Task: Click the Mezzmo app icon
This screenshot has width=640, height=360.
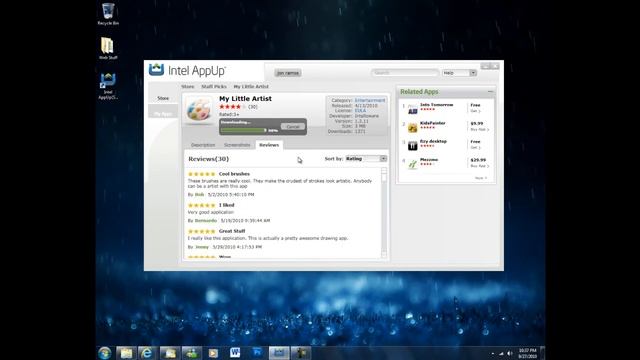Action: (413, 164)
